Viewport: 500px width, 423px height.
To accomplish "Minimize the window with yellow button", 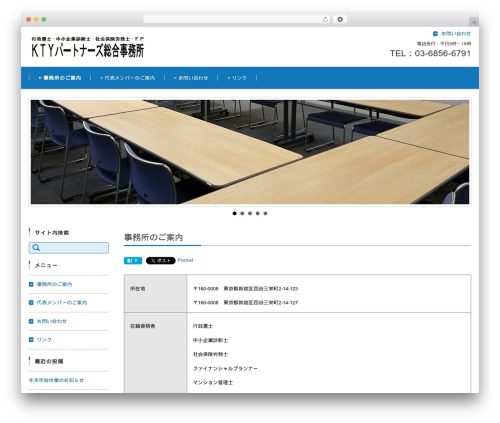I will click(36, 19).
